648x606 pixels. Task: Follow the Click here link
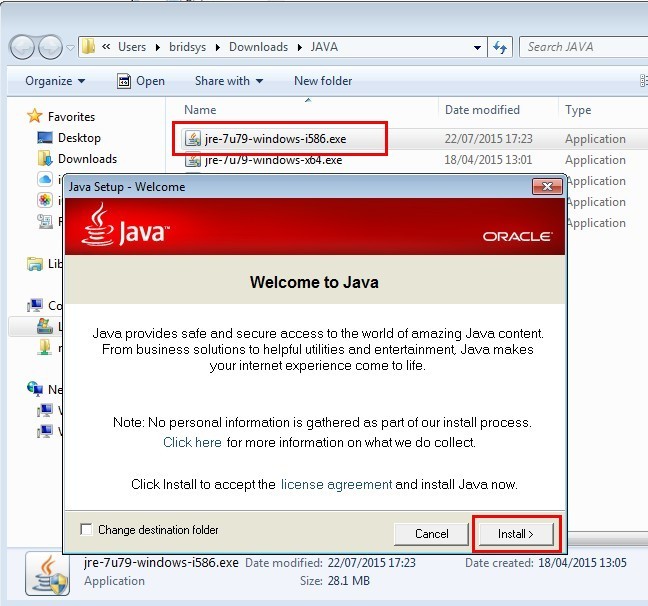click(x=192, y=442)
